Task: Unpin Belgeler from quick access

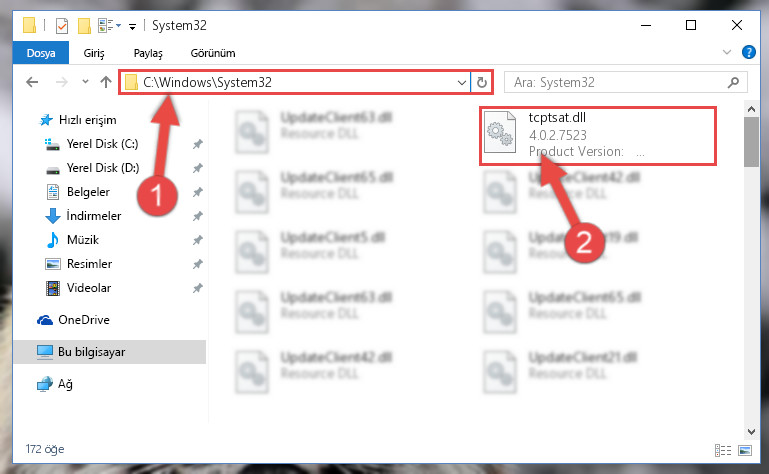Action: [198, 192]
